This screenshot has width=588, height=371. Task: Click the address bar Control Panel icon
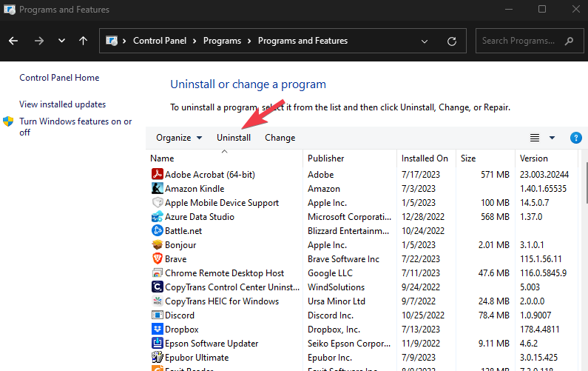point(112,41)
